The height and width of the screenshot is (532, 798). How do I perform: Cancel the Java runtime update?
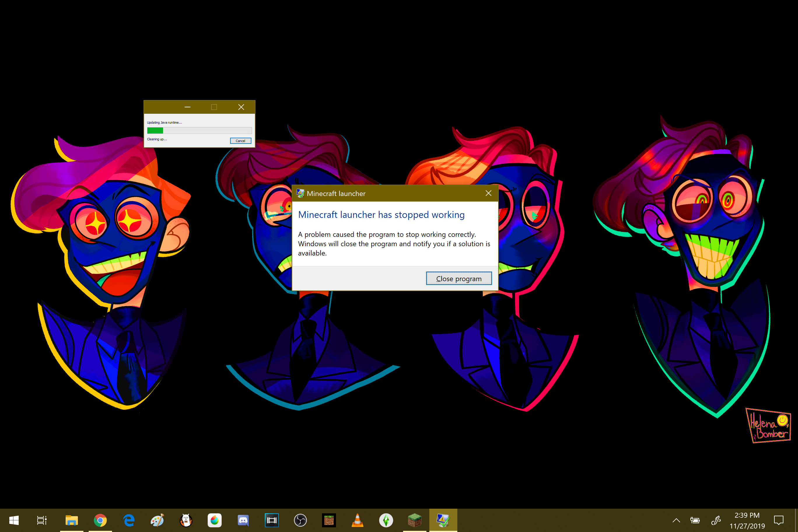point(240,141)
